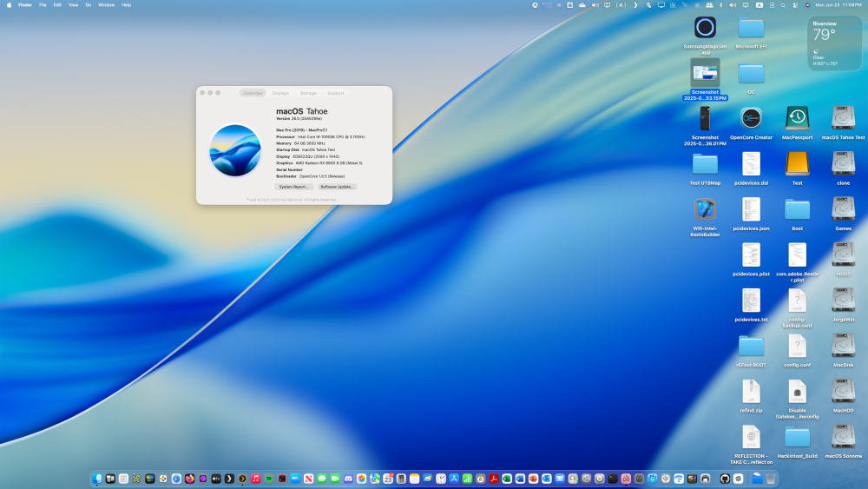Screen dimensions: 868x489
Task: Open the Riverview weather widget
Action: point(834,43)
